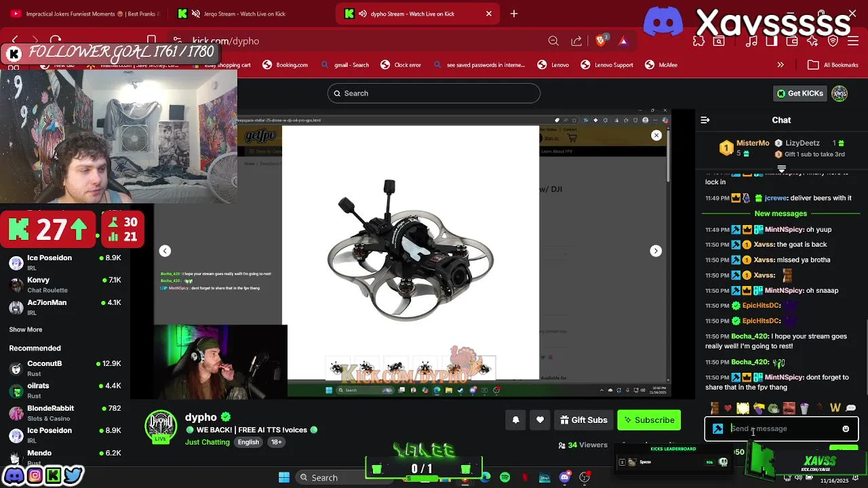Click the English language tag
868x488 pixels.
click(x=248, y=442)
